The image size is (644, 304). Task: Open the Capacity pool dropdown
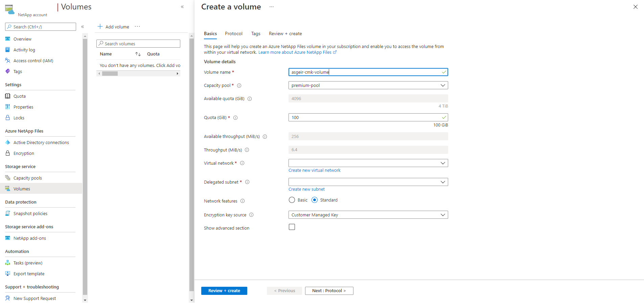tap(368, 85)
